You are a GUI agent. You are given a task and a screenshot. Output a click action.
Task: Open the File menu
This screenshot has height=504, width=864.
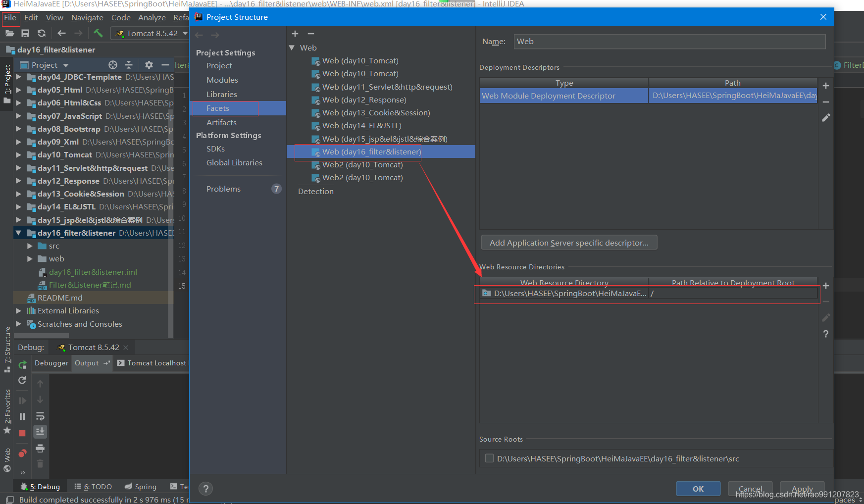(x=10, y=17)
